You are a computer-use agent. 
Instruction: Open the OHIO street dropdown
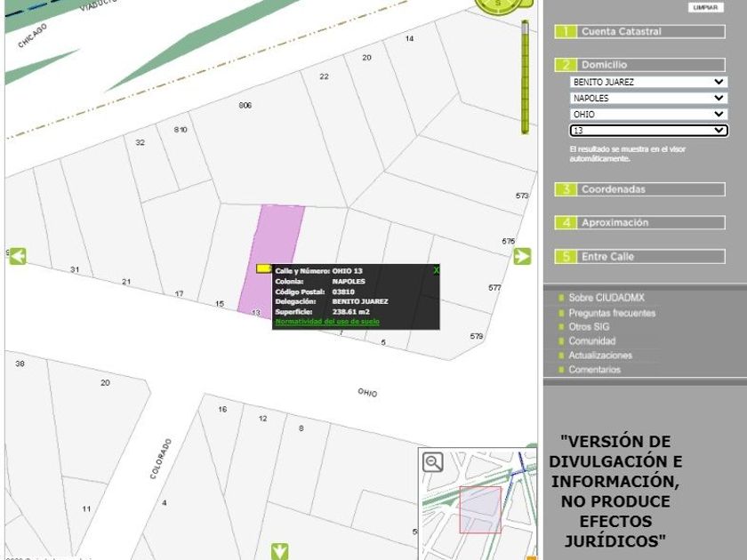(648, 114)
